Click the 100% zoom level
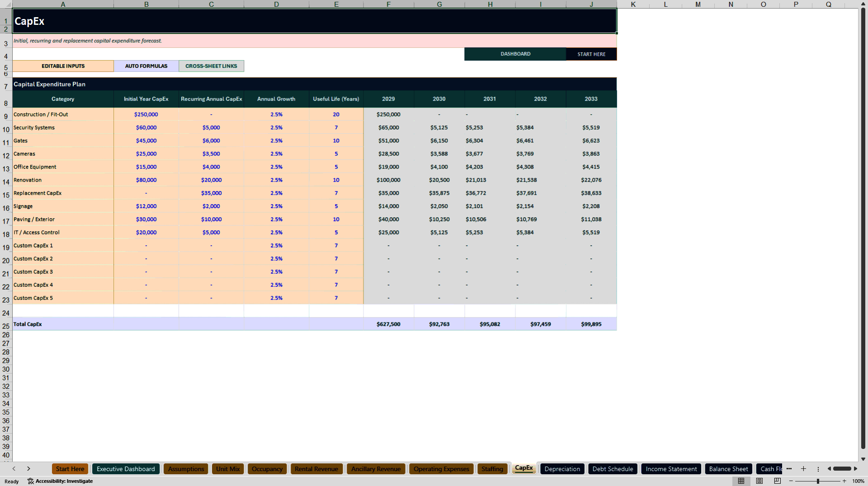Screen dimensions: 868x486 (x=858, y=481)
